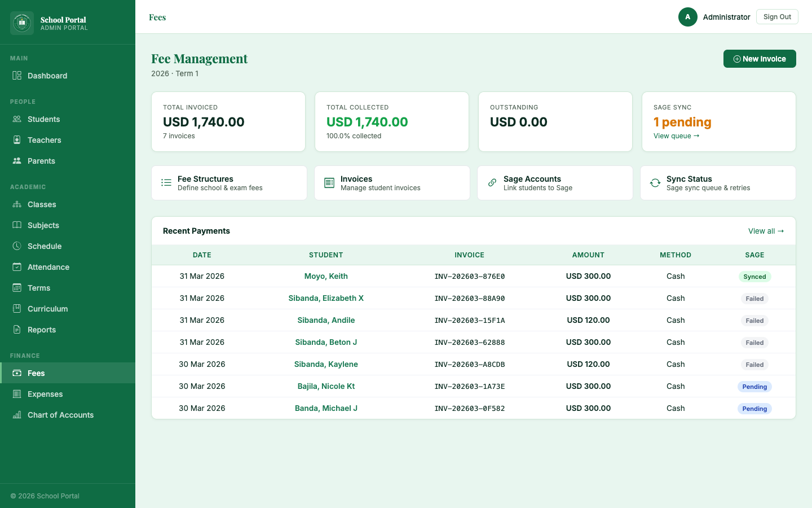
Task: Click the Administrator avatar circle
Action: click(688, 17)
